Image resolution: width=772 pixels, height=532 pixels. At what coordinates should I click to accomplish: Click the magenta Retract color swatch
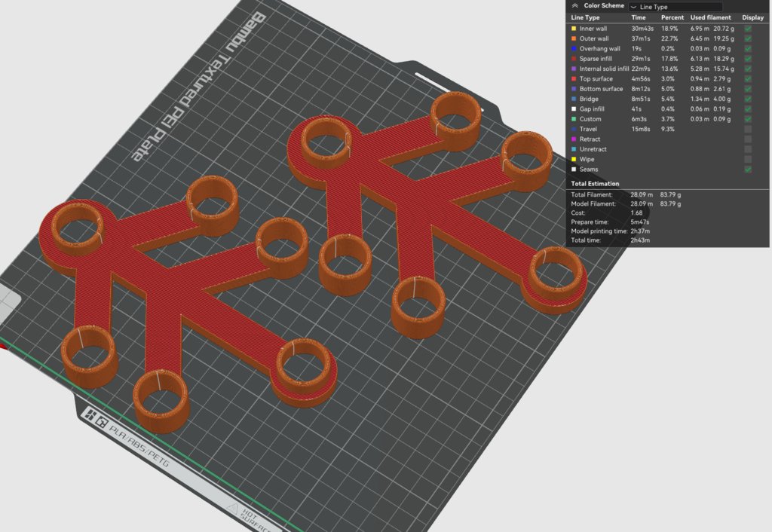coord(574,139)
